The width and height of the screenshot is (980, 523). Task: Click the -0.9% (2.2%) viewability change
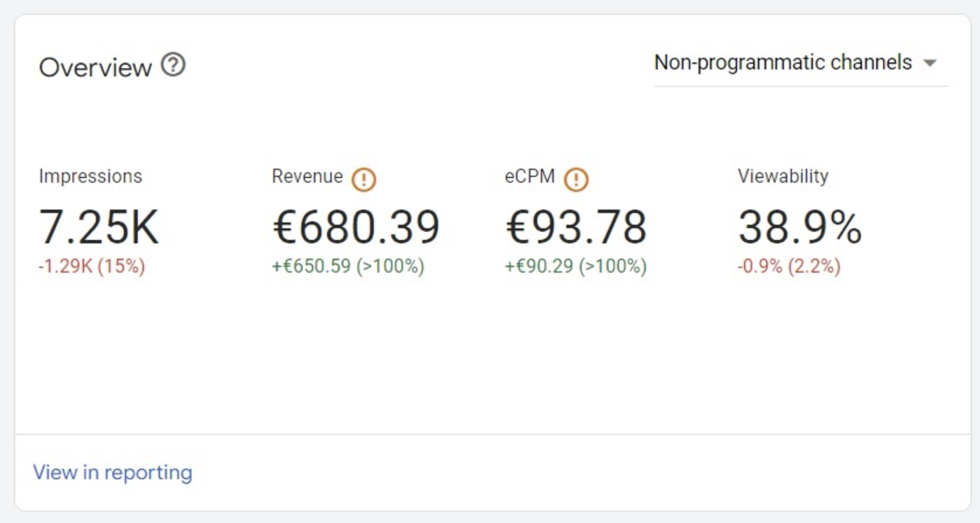tap(789, 266)
